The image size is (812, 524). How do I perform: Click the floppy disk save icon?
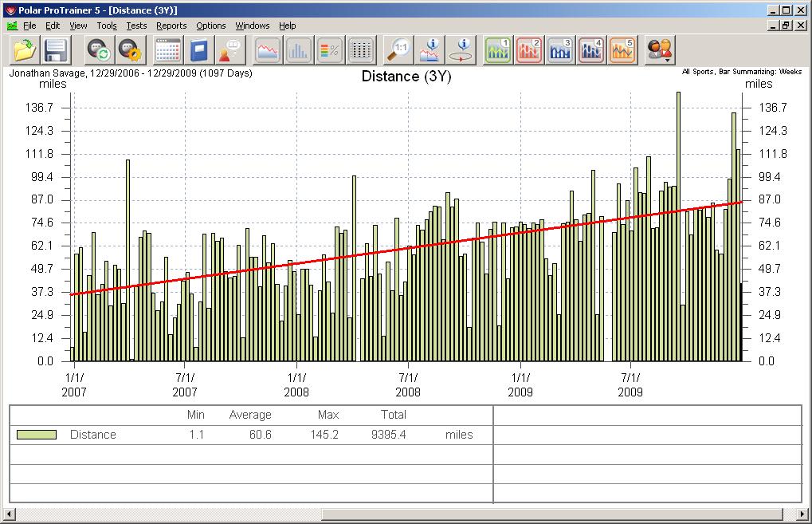click(56, 50)
